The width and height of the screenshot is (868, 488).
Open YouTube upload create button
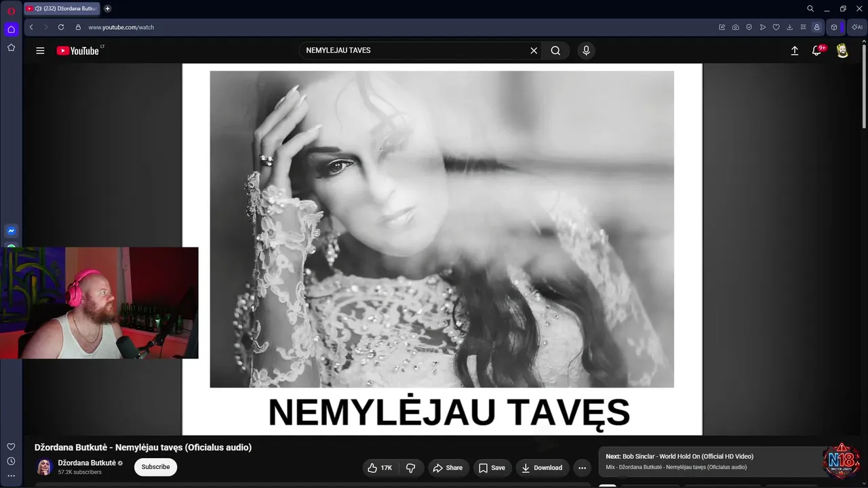(x=795, y=50)
